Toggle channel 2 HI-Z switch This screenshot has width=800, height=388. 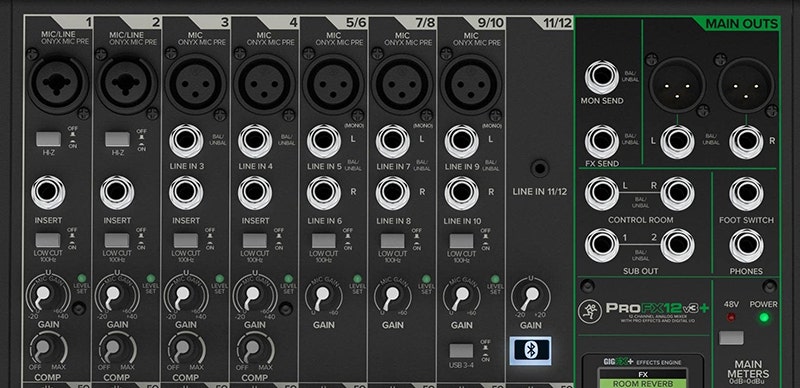[117, 139]
